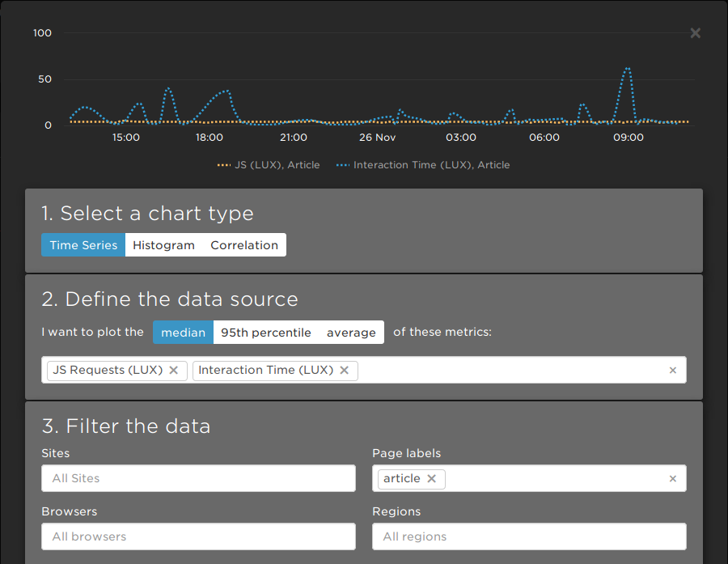Screen dimensions: 728x564
Task: Close the chart dialog with the X
Action: (x=695, y=33)
